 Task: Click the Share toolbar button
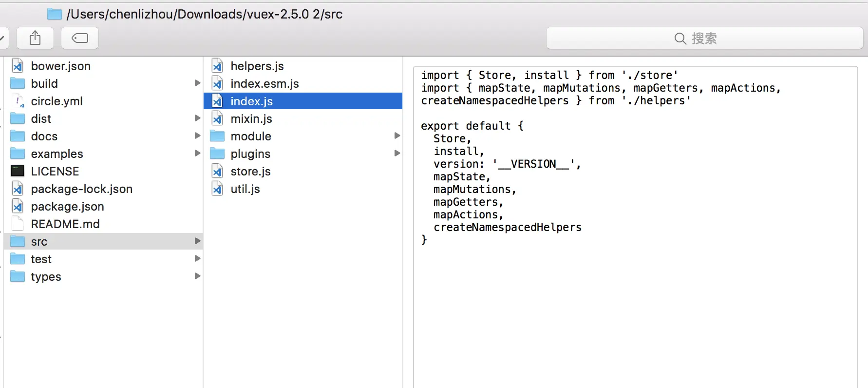tap(35, 38)
